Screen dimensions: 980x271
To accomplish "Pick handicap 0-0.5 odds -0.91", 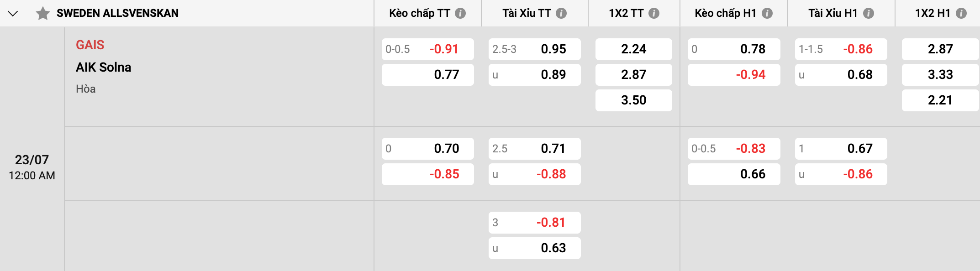I will click(427, 49).
